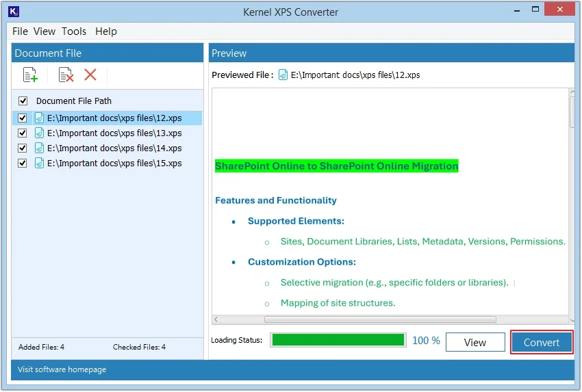The image size is (582, 392).
Task: Click the preview vertical scrollbar thumb
Action: [572, 112]
